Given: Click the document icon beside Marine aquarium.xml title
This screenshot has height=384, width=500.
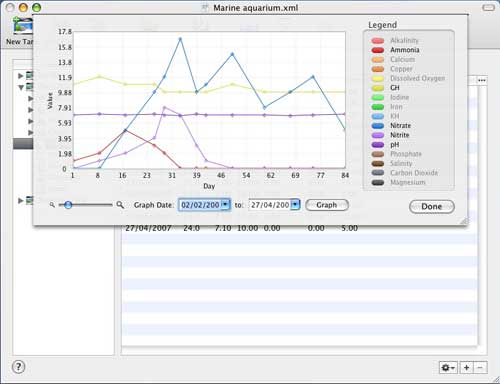Looking at the screenshot, I should pyautogui.click(x=205, y=8).
